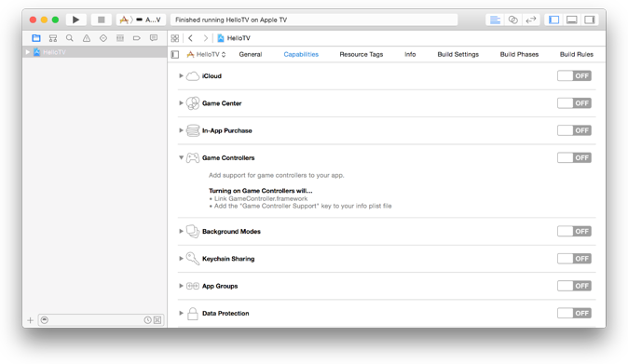Show the Assistant editor
This screenshot has width=628, height=364.
(513, 20)
